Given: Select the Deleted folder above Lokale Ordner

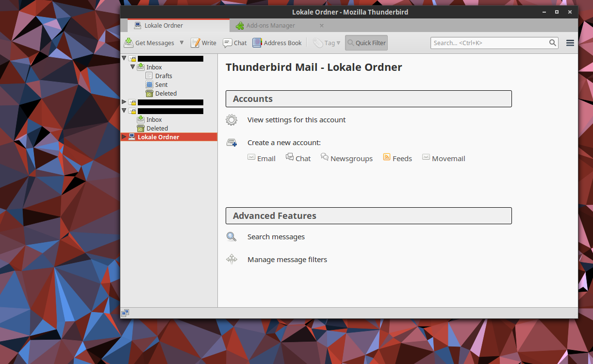Looking at the screenshot, I should [x=157, y=128].
